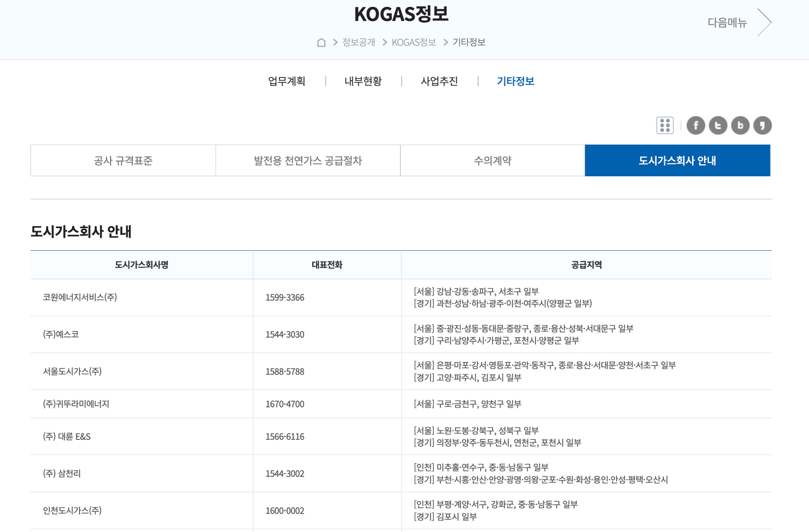Click phone number 1599-3366
809x532 pixels.
285,298
